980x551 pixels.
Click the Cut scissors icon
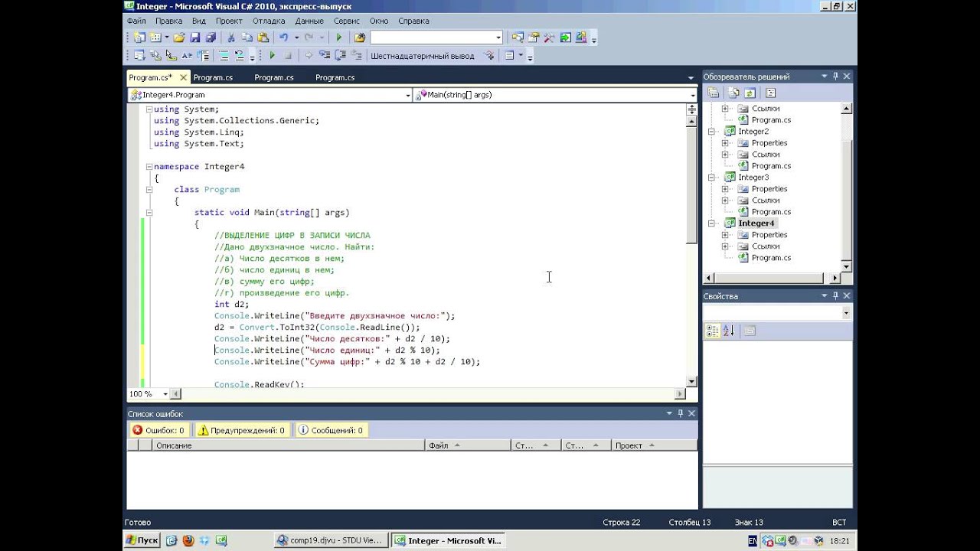(230, 37)
